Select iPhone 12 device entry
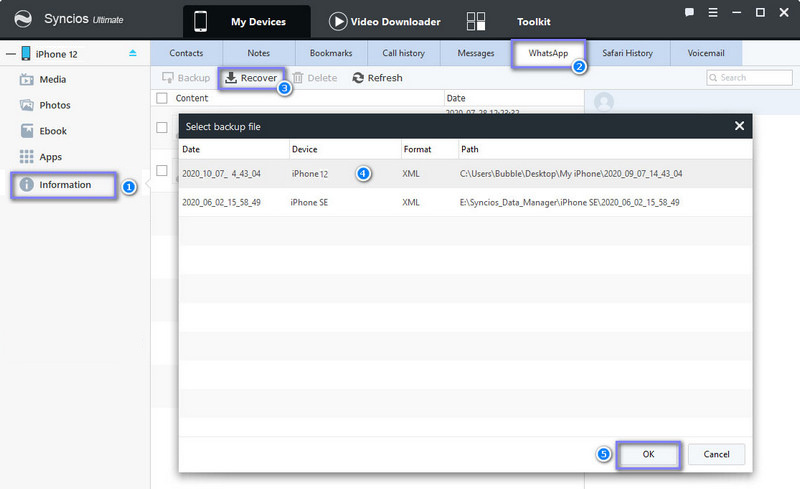The height and width of the screenshot is (489, 800). click(x=56, y=54)
